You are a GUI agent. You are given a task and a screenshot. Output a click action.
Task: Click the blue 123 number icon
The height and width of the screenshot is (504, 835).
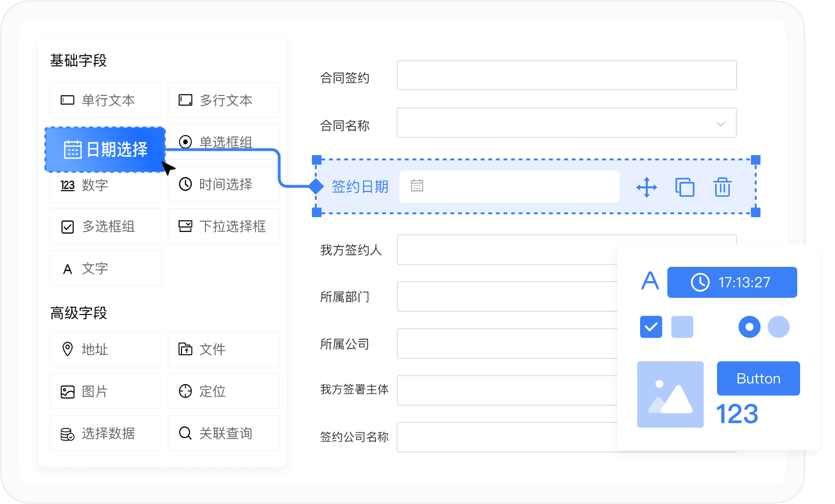737,414
